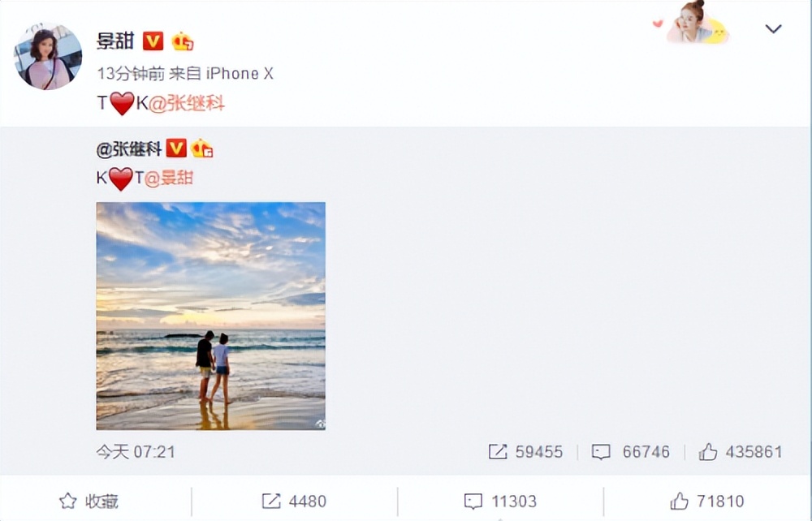Follow the @张继科 mention in top post
This screenshot has width=812, height=521.
click(187, 104)
